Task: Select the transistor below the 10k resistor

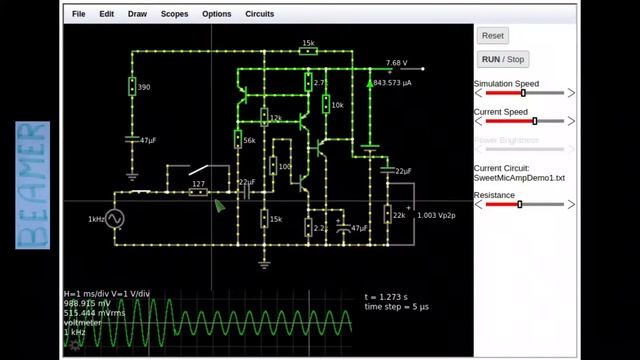Action: point(322,148)
